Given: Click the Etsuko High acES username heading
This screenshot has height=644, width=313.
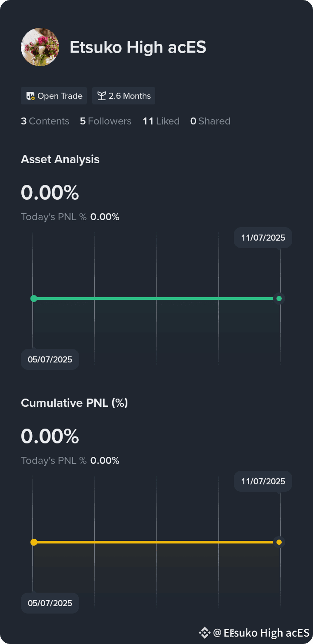Looking at the screenshot, I should coord(138,47).
